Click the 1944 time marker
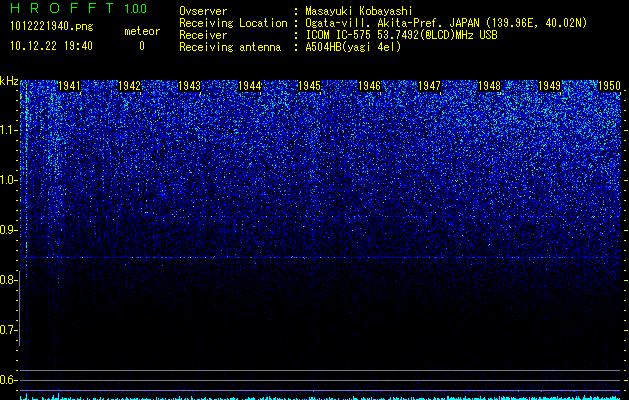629x400 pixels. coord(250,85)
